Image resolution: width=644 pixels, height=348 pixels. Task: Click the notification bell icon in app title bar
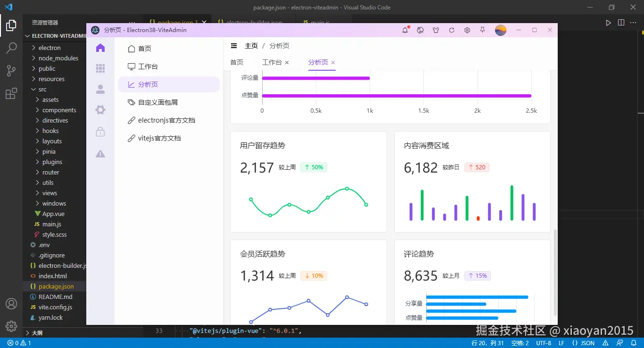[x=405, y=30]
